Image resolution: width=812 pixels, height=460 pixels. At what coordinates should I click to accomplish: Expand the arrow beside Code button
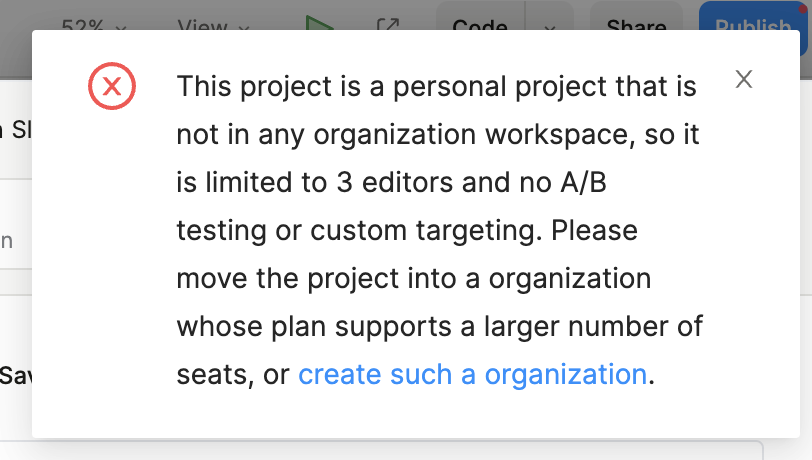pos(550,24)
